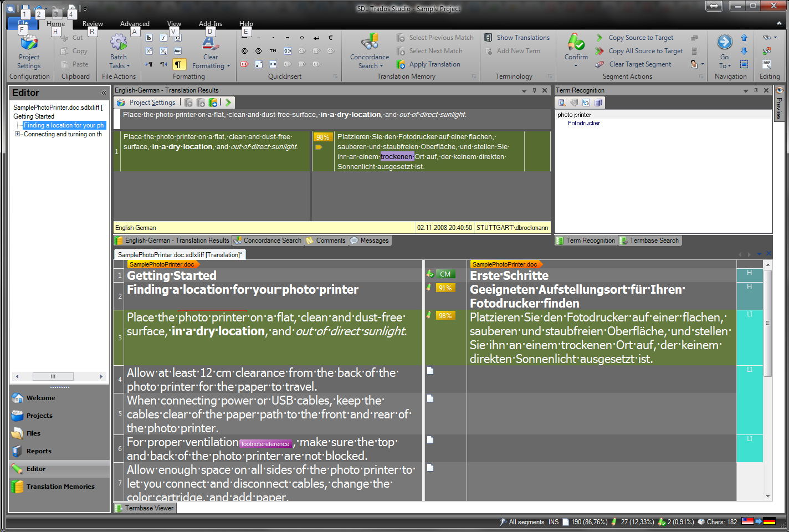
Task: Insert copyright symbol from QuickInsert
Action: [244, 51]
